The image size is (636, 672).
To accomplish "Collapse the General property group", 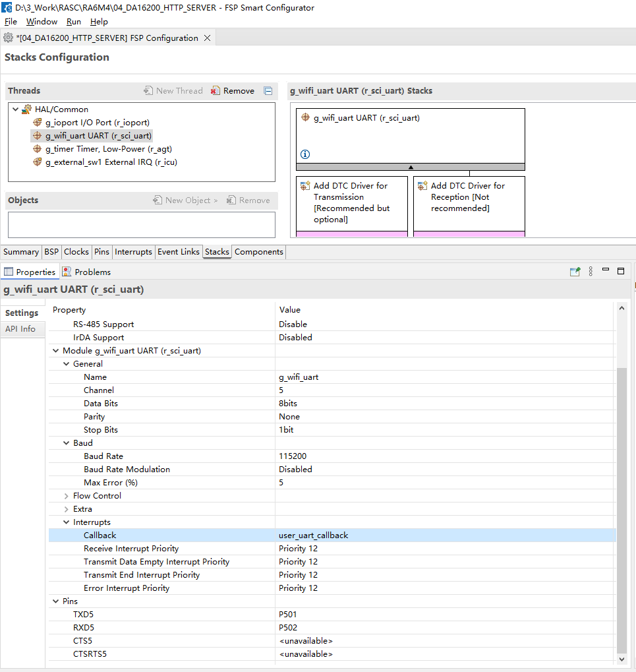I will pyautogui.click(x=67, y=364).
